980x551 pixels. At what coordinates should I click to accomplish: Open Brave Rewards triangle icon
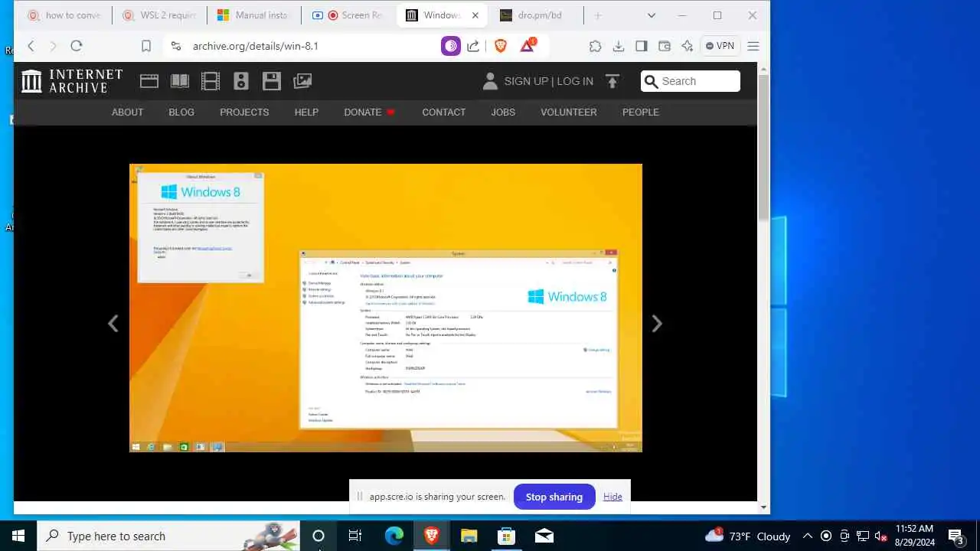point(528,46)
